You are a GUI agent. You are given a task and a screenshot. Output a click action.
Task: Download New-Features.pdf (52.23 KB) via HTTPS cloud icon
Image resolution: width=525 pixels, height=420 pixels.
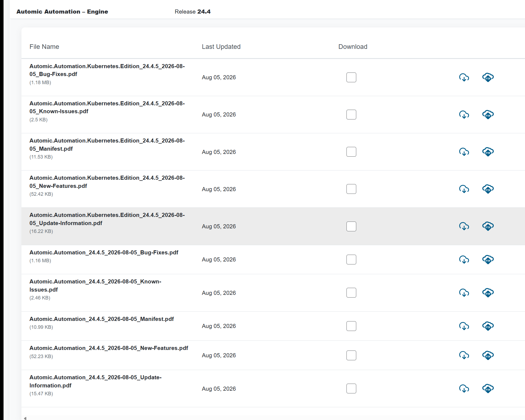tap(464, 355)
